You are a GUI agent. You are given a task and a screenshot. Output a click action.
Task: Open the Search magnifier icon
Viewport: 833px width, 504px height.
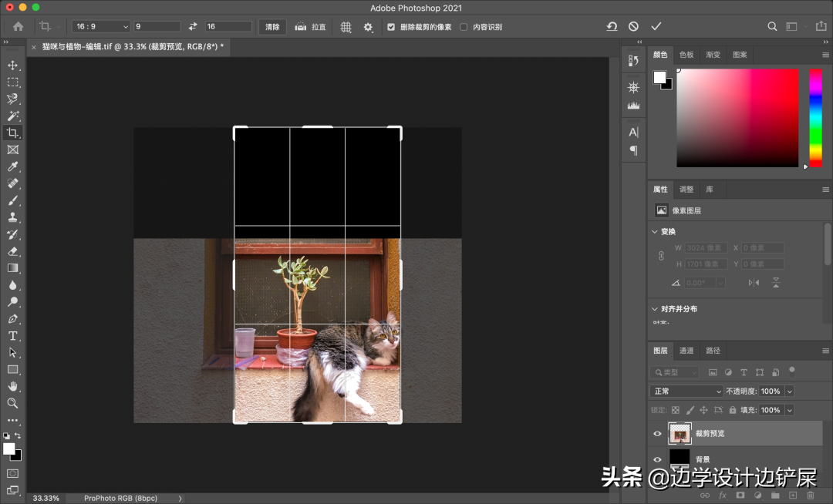coord(772,26)
